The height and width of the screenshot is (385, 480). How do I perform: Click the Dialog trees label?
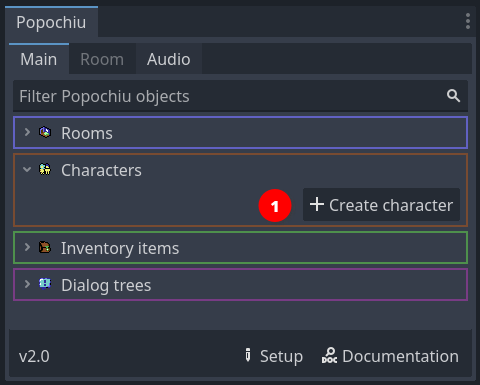click(106, 285)
